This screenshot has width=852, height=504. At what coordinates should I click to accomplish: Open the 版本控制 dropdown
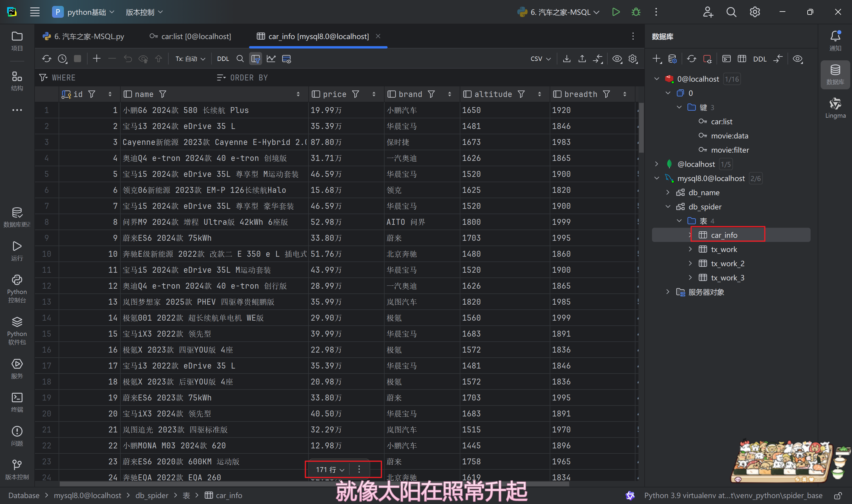(144, 12)
